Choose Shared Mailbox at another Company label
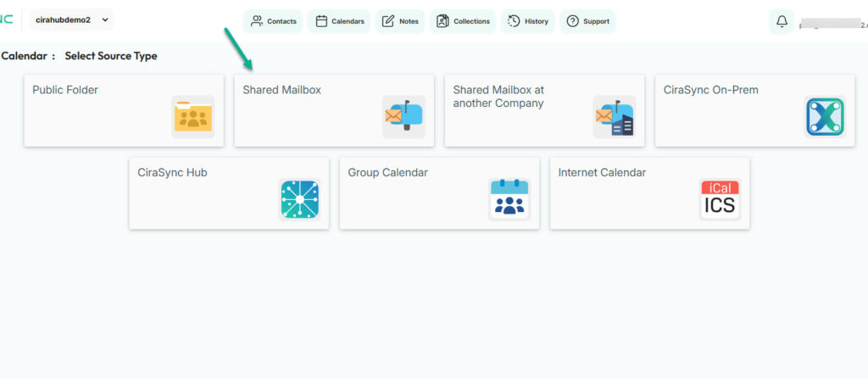 (x=498, y=97)
